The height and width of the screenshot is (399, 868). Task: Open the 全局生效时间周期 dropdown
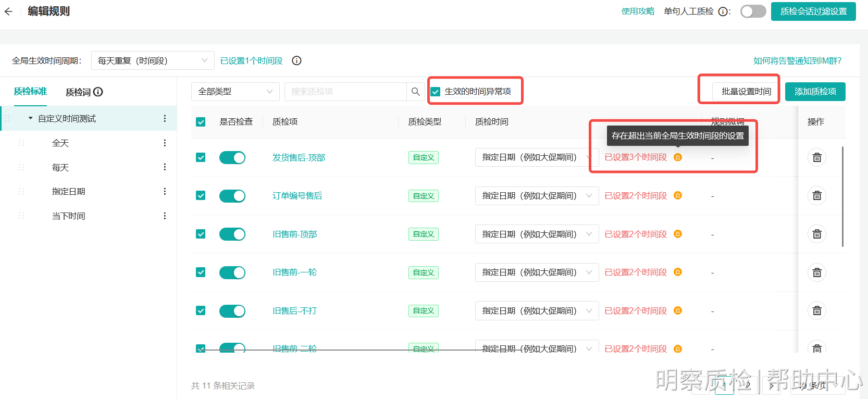[x=153, y=60]
